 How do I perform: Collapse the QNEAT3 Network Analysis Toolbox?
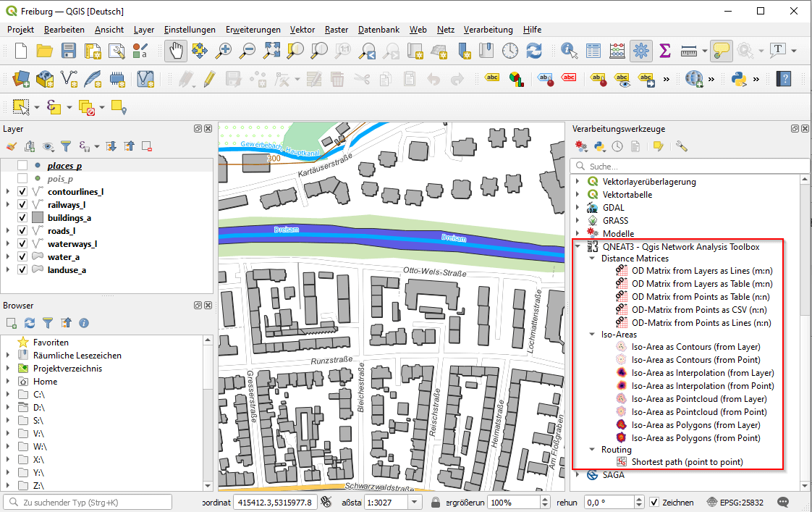point(578,247)
